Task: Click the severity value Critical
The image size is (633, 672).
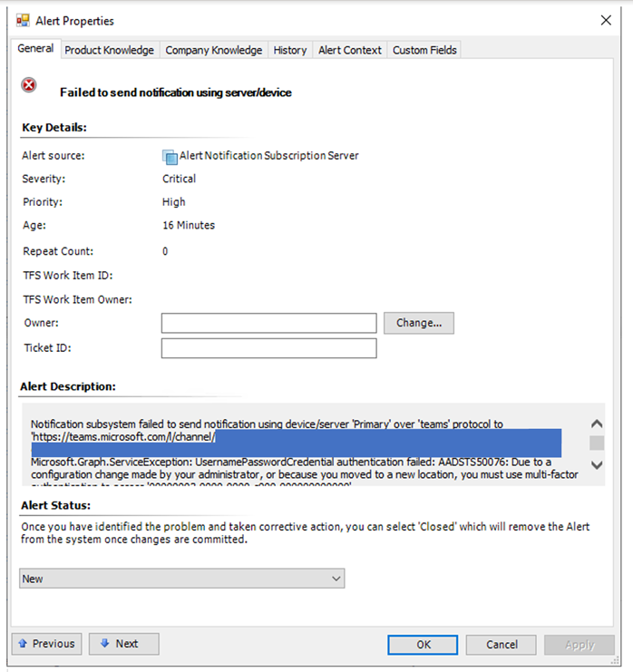Action: click(x=180, y=179)
